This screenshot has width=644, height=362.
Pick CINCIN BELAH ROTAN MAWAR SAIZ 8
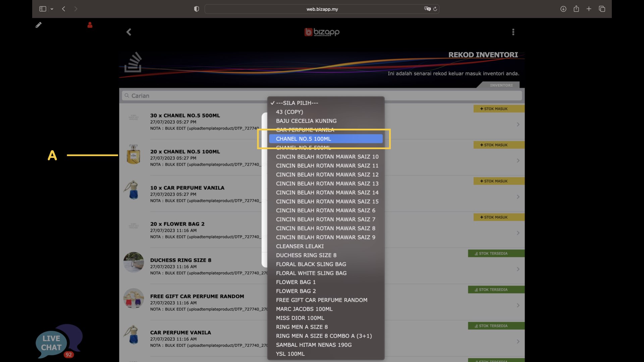(x=326, y=228)
